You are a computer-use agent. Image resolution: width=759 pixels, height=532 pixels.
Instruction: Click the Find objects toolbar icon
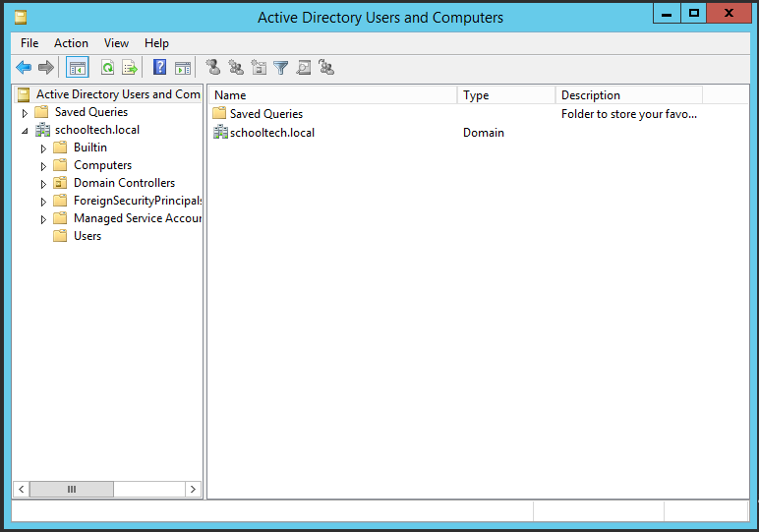coord(304,68)
